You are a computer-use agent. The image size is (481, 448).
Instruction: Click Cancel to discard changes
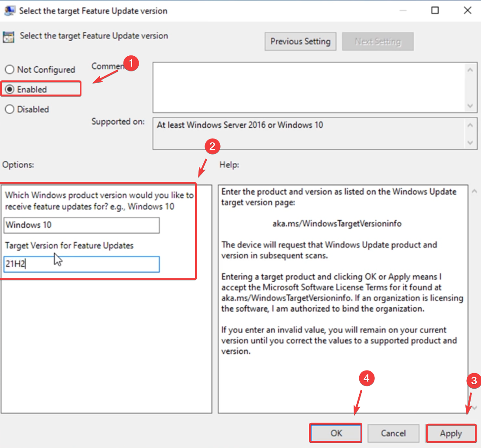pos(393,433)
